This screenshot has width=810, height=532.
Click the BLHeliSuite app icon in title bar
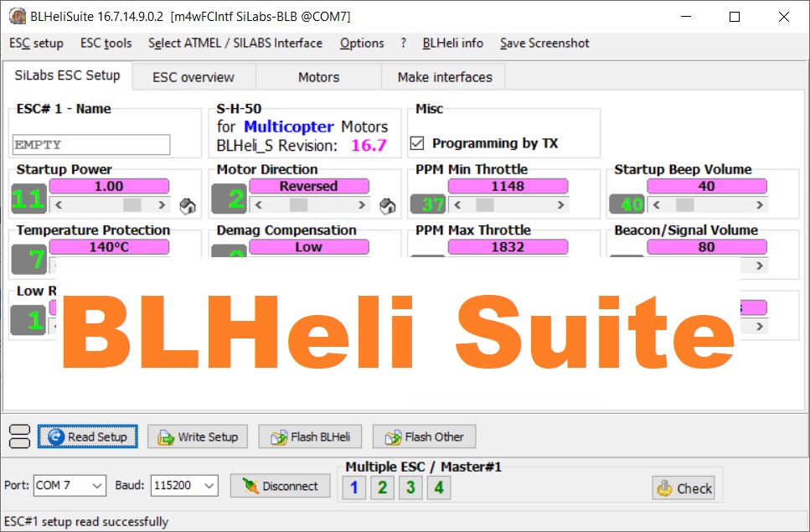tap(17, 17)
